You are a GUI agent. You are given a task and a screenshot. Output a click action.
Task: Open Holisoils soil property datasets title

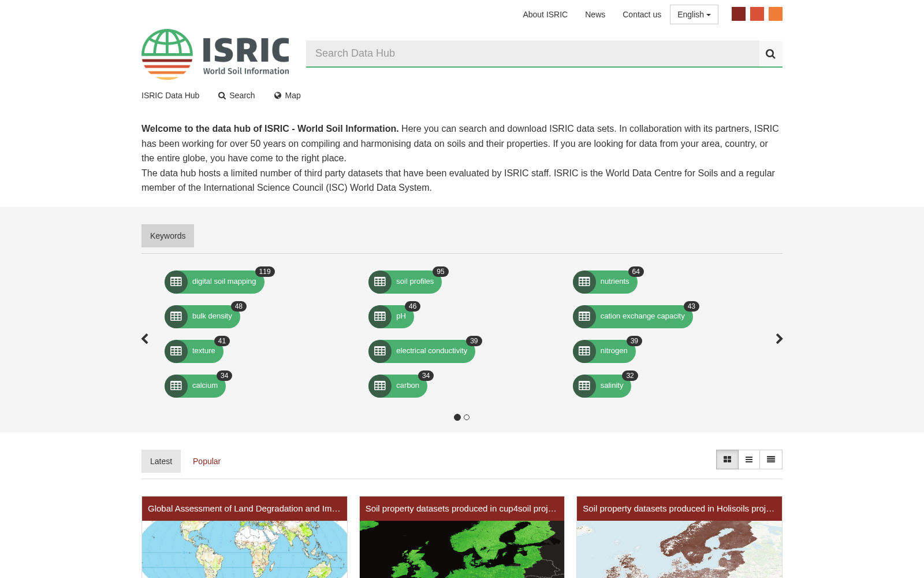coord(679,509)
